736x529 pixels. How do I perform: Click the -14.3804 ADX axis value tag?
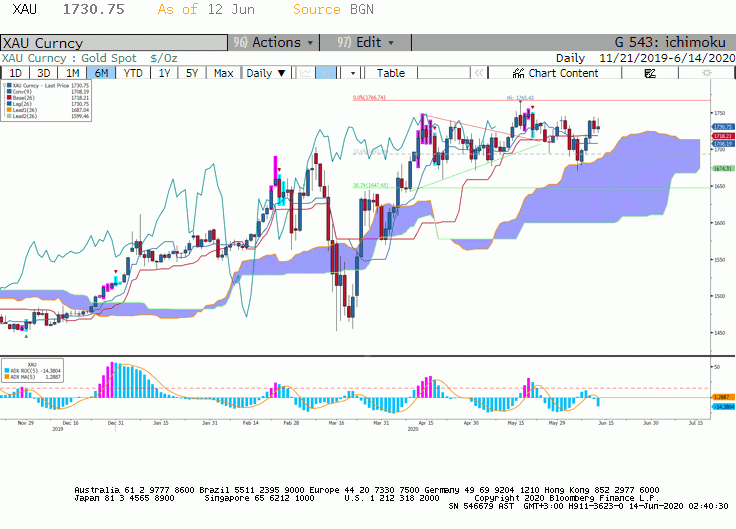[x=723, y=406]
